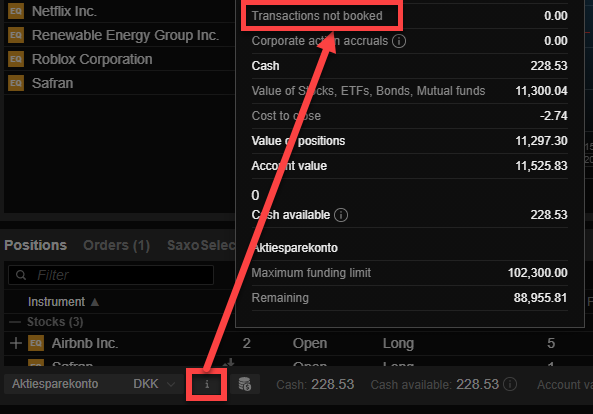Click info icon beside bottom Cash available

pyautogui.click(x=510, y=384)
